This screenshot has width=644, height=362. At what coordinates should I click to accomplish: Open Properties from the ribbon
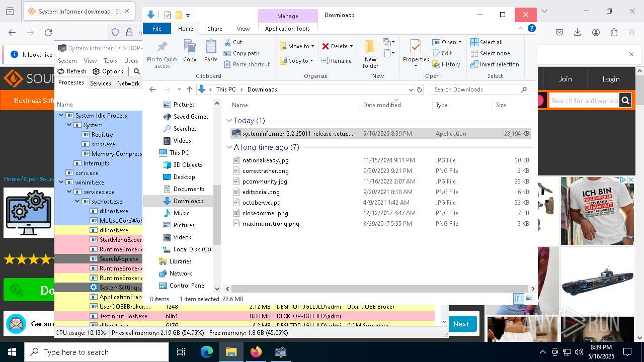coord(416,53)
